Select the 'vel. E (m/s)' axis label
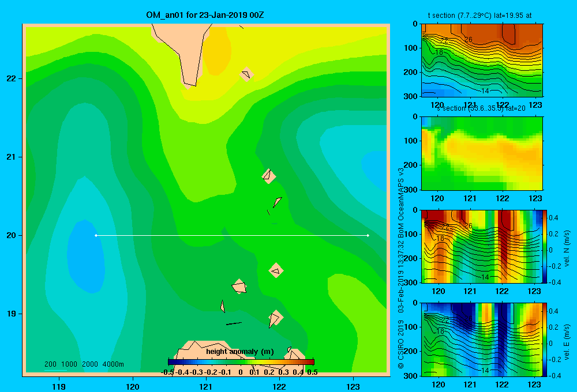This screenshot has height=392, width=577. click(x=567, y=342)
